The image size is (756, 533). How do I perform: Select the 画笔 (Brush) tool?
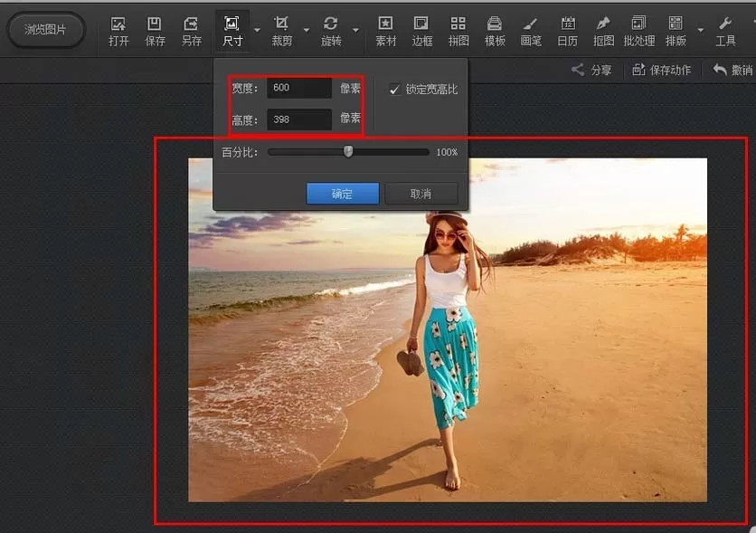pyautogui.click(x=531, y=32)
